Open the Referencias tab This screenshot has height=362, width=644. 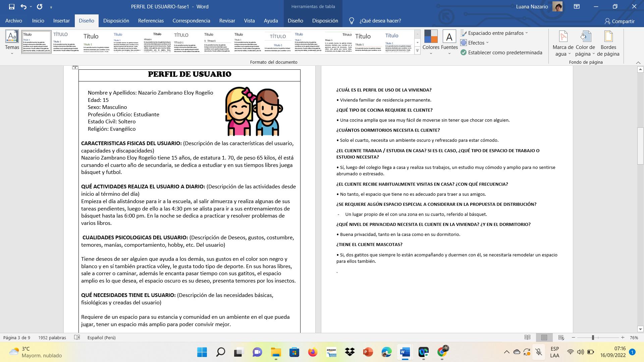(x=151, y=21)
